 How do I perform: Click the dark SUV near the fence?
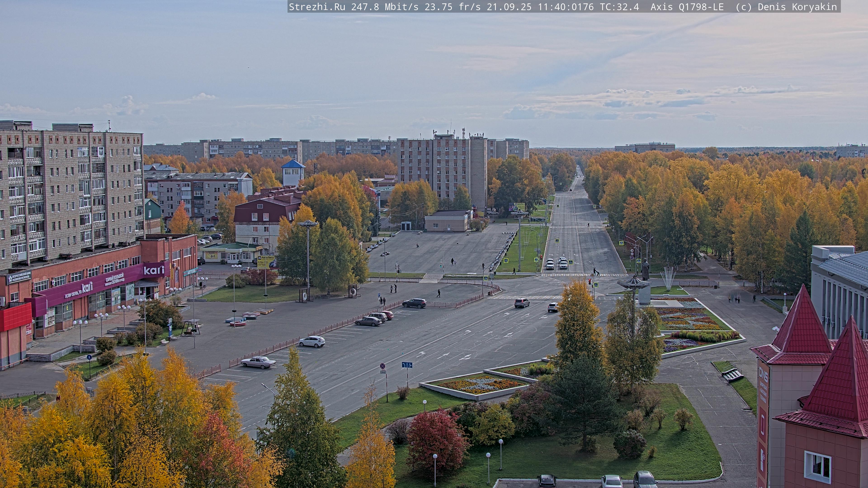[415, 303]
